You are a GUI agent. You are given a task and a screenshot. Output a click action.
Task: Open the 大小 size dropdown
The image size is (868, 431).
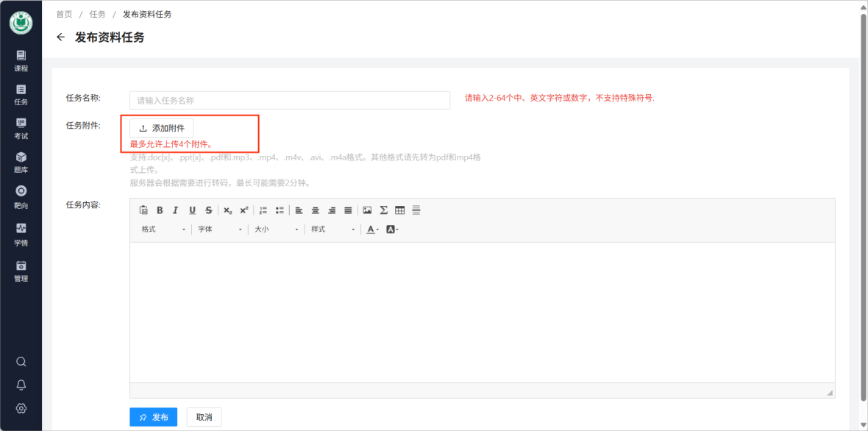coord(277,229)
